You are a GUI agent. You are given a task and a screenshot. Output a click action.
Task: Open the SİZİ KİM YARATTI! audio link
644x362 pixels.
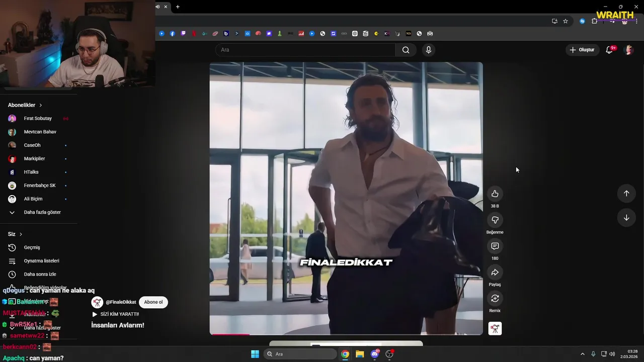[119, 314]
